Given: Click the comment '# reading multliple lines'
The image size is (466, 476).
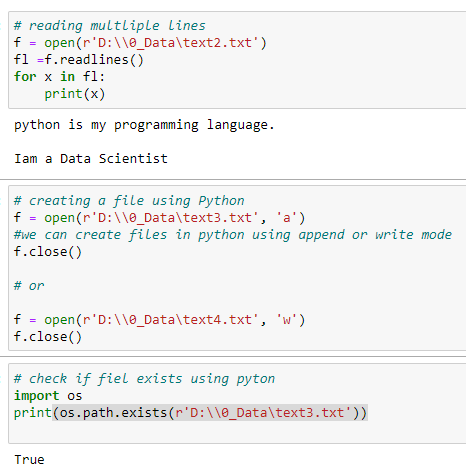Looking at the screenshot, I should (x=110, y=26).
